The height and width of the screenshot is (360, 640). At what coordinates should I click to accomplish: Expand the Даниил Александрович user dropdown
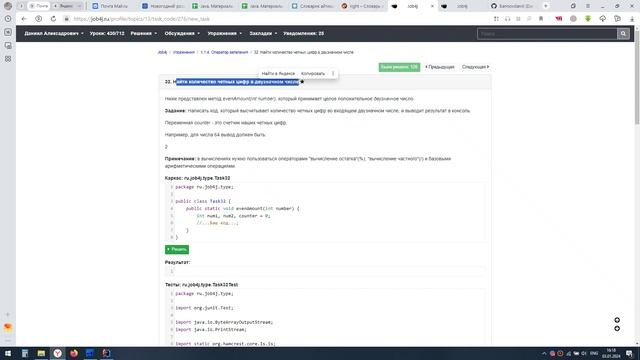pyautogui.click(x=53, y=33)
